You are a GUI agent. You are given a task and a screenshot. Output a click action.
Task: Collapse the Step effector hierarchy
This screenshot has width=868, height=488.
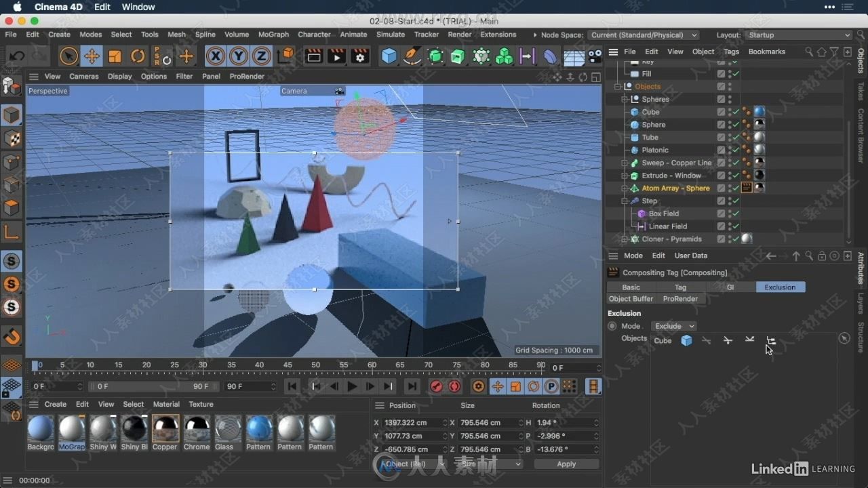tap(625, 201)
